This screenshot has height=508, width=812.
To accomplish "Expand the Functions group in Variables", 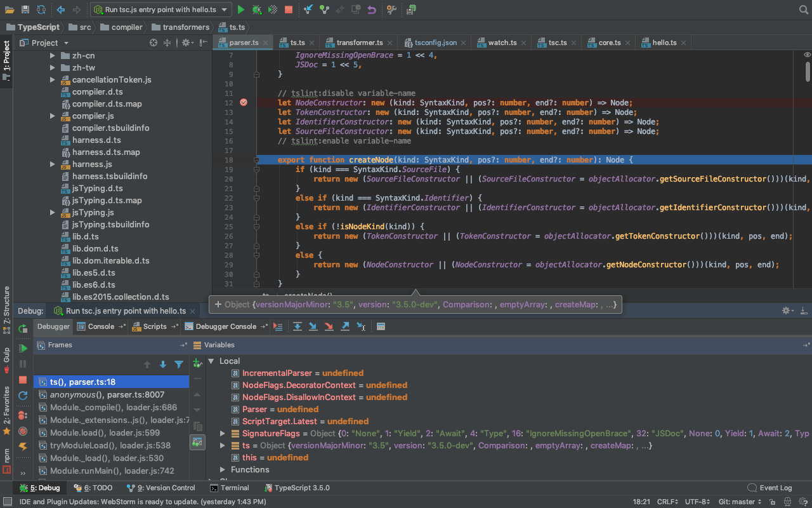I will (223, 469).
